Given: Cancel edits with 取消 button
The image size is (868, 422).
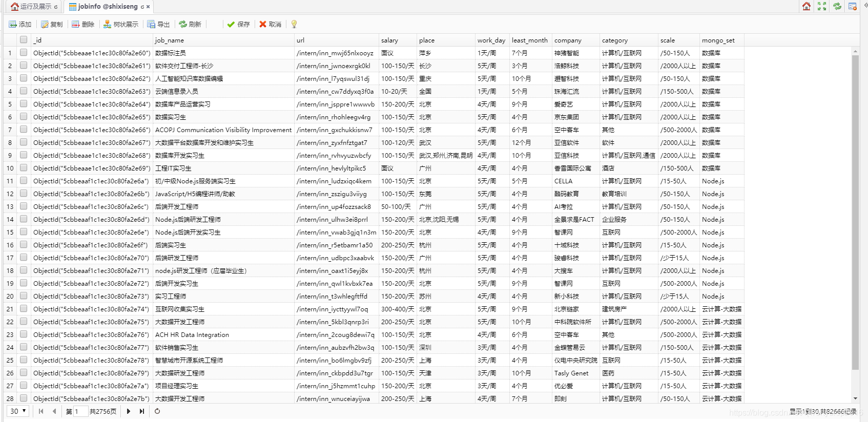Looking at the screenshot, I should pyautogui.click(x=270, y=24).
